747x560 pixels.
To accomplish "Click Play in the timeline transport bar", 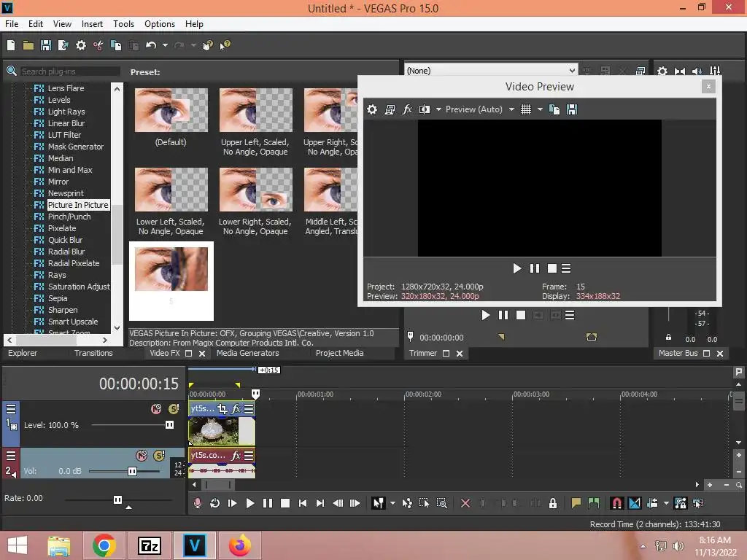I will pos(249,503).
